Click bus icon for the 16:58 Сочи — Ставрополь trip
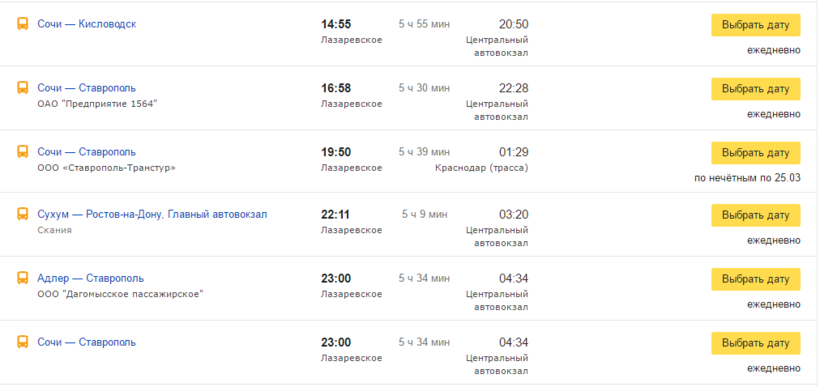 pos(22,88)
